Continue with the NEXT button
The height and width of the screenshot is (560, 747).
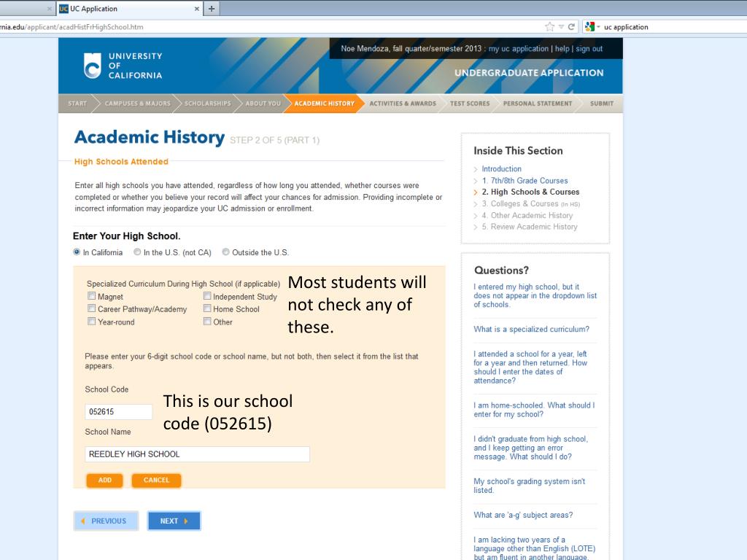(174, 521)
